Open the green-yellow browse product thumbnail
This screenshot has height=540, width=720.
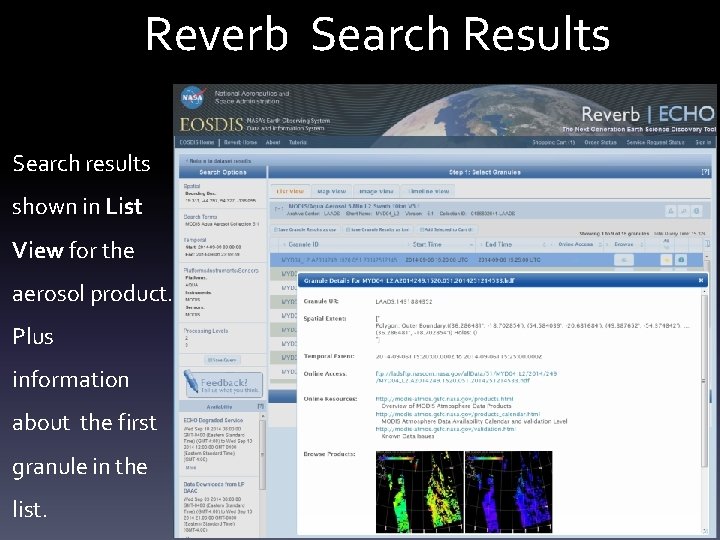click(x=420, y=492)
